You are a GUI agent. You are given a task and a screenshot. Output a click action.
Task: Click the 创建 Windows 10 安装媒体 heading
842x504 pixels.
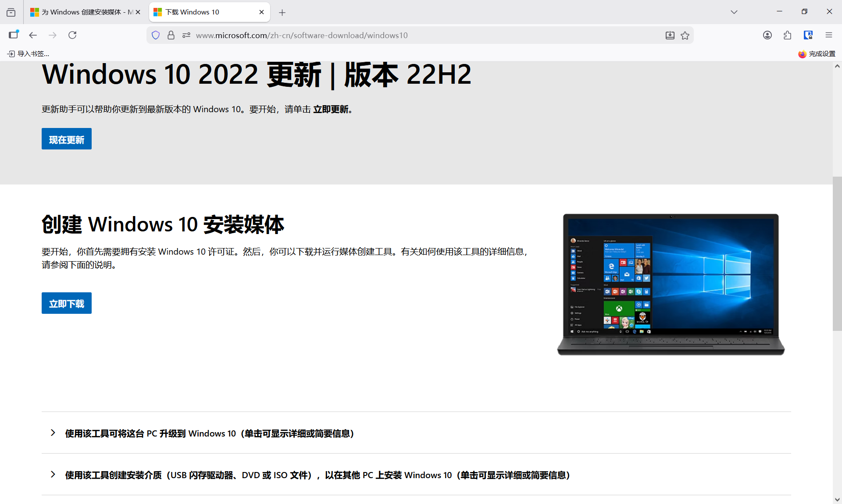pyautogui.click(x=163, y=224)
